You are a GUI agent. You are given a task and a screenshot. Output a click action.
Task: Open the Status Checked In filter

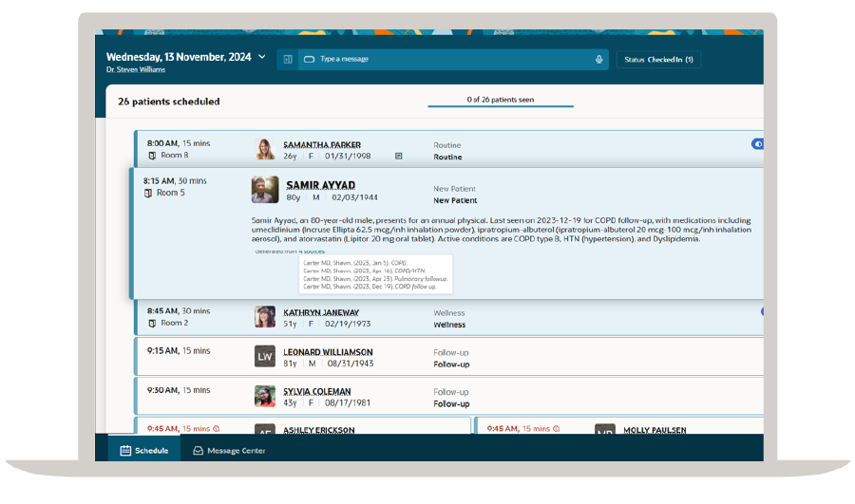click(x=658, y=60)
